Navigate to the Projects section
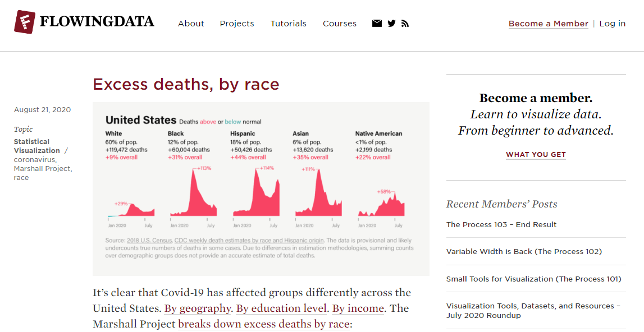This screenshot has width=644, height=332. (236, 24)
